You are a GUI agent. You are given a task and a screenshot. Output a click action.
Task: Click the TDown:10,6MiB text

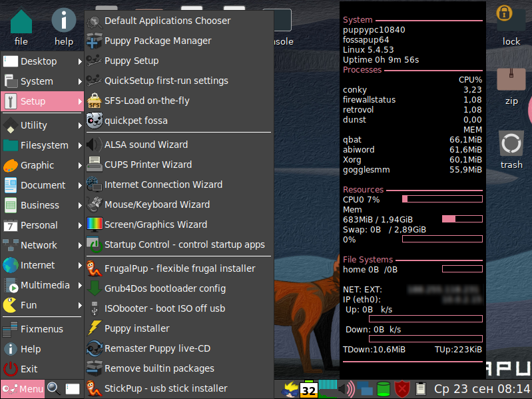coord(374,350)
